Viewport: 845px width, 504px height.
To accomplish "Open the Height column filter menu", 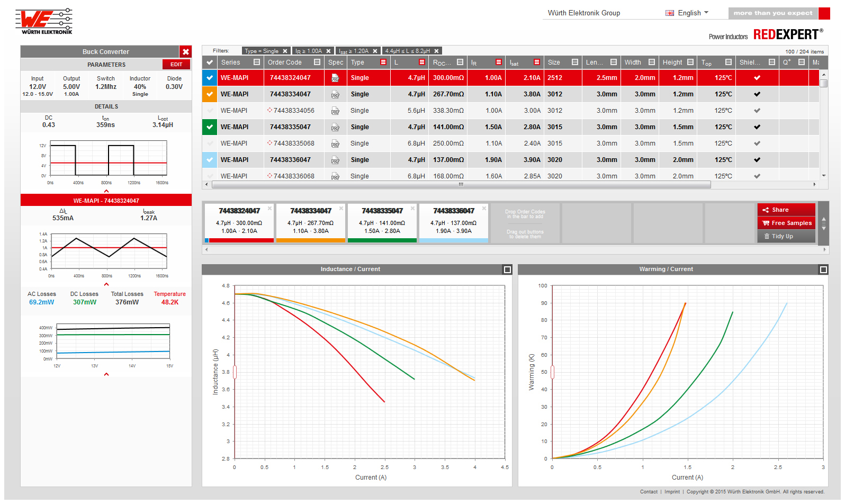I will pyautogui.click(x=690, y=62).
